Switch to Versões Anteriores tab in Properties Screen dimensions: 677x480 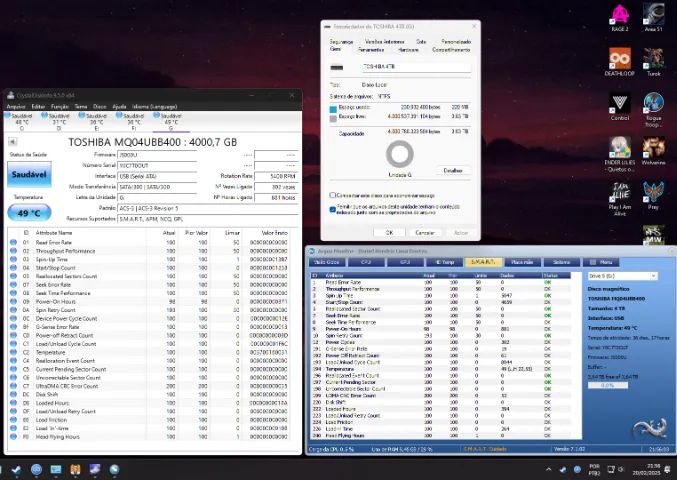pos(385,42)
